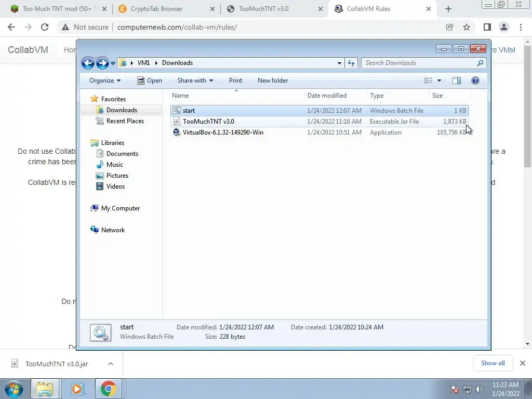Click the Chrome address bar URL

click(x=177, y=27)
